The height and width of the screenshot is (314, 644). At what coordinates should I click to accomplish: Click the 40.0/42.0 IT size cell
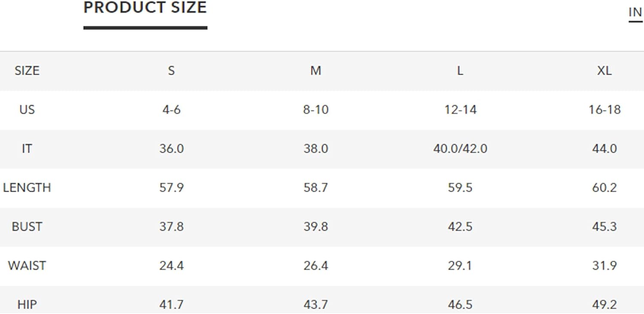coord(460,149)
